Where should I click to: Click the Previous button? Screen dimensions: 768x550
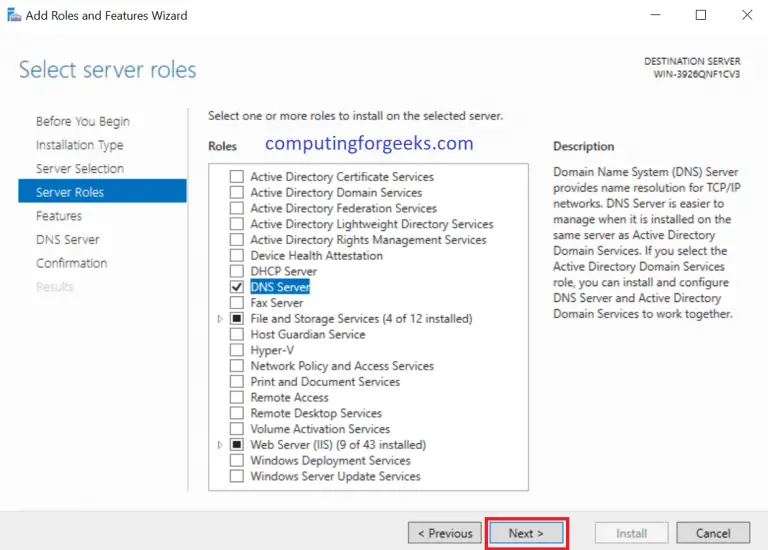tap(445, 533)
